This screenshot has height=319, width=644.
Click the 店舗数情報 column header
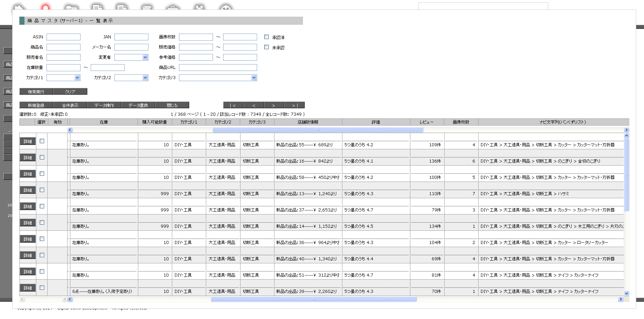[308, 122]
